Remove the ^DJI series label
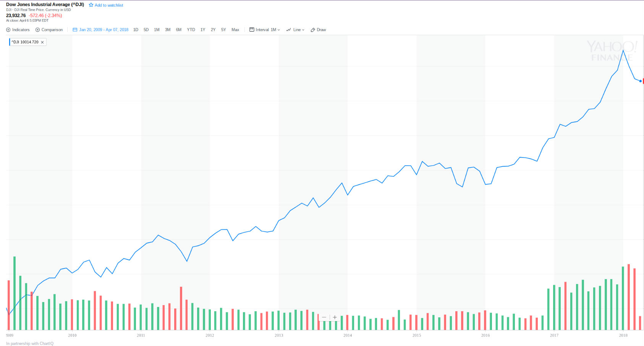Screen dimensions: 644x346 [42, 42]
